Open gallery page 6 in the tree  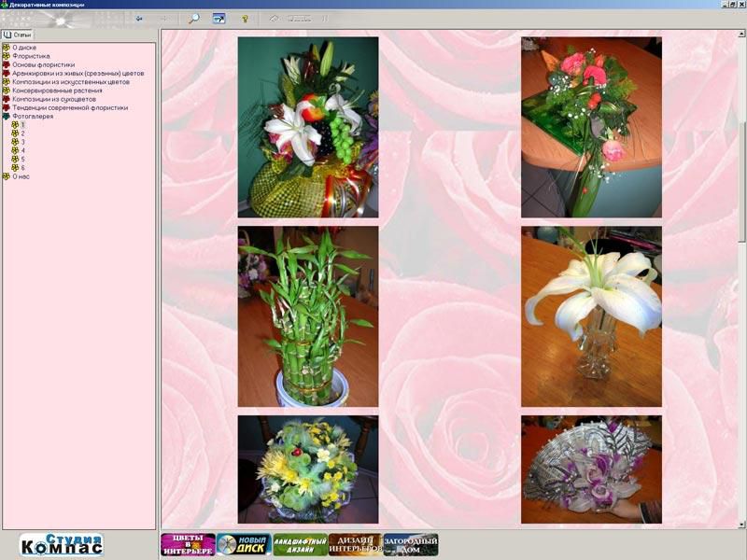click(x=23, y=167)
